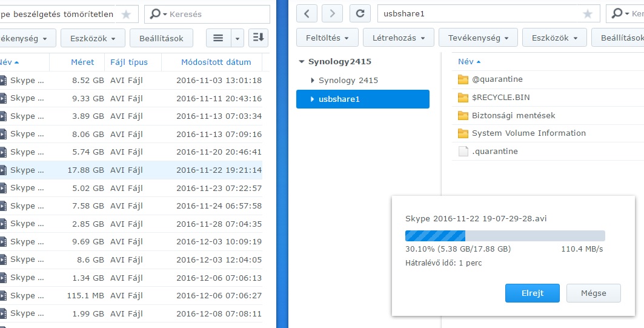Open sort order button in left window
Image resolution: width=644 pixels, height=328 pixels.
(x=258, y=38)
